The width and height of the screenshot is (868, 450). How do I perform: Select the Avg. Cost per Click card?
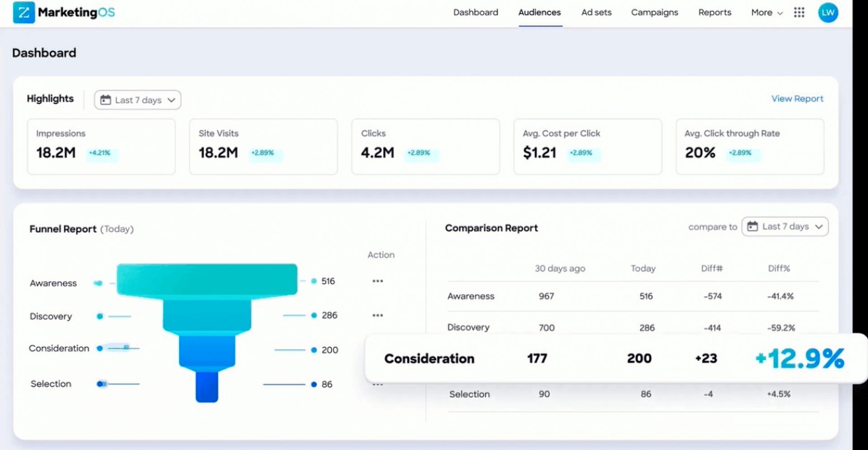pyautogui.click(x=587, y=146)
